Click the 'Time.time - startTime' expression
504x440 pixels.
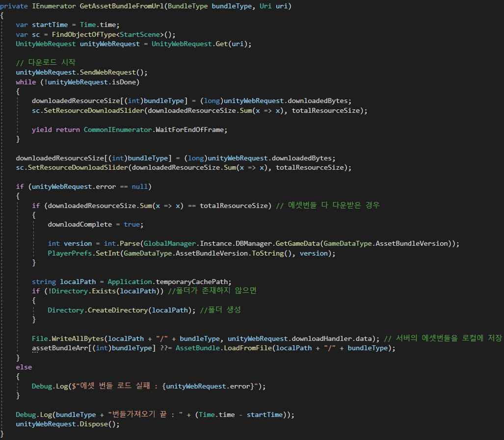[240, 414]
